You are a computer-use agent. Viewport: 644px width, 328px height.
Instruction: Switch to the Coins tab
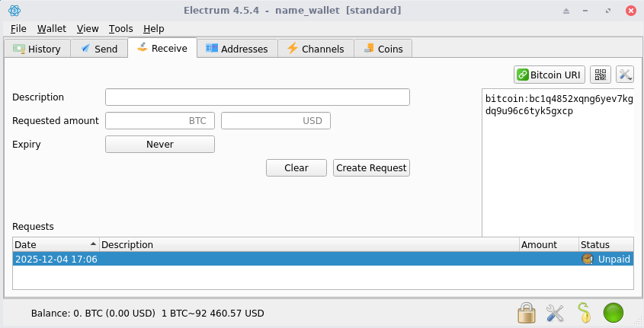tap(383, 49)
